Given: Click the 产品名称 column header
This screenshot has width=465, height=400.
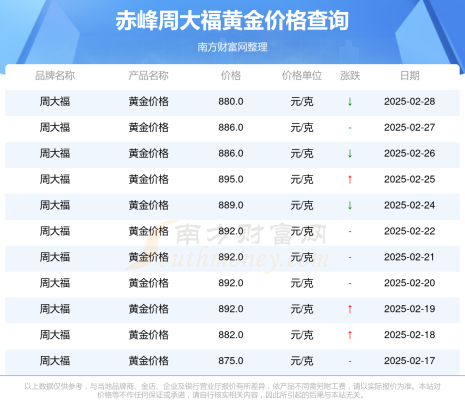Looking at the screenshot, I should [x=149, y=76].
